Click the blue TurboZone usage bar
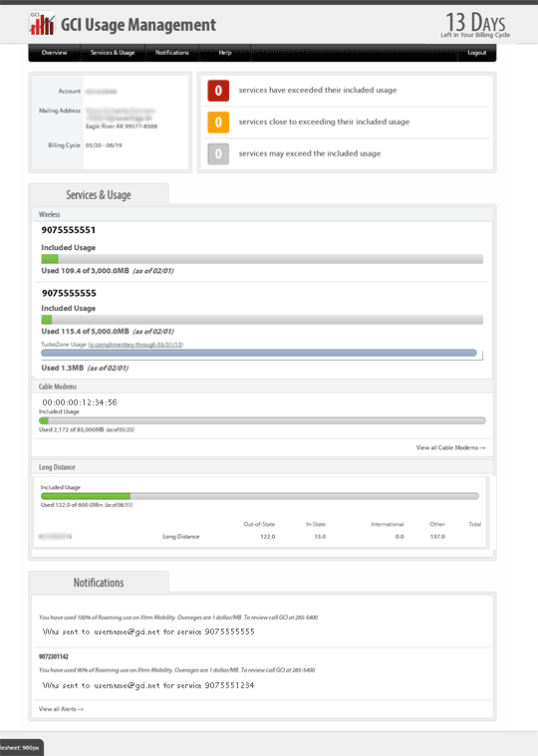Image resolution: width=538 pixels, height=756 pixels. [259, 353]
